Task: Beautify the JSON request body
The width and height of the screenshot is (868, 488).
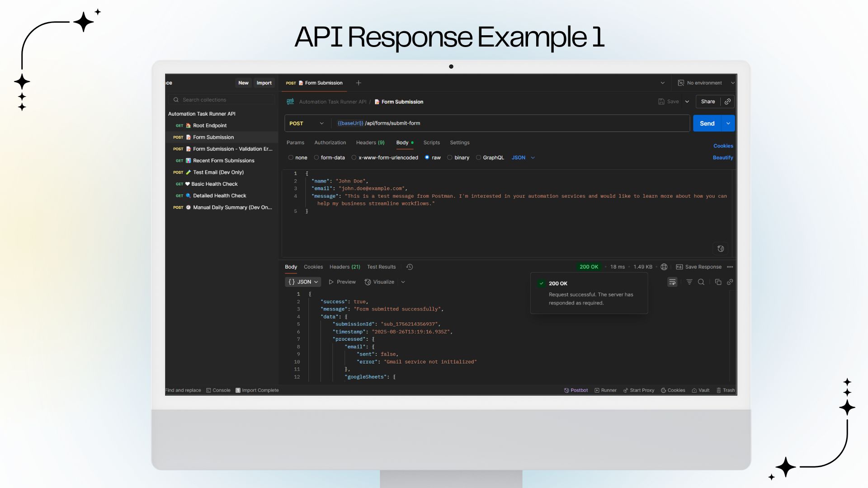Action: coord(723,157)
